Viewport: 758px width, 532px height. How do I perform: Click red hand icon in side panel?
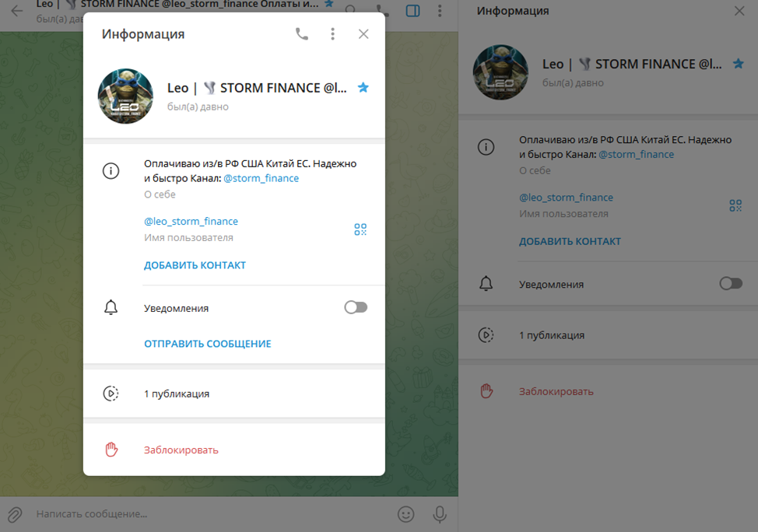pos(486,391)
